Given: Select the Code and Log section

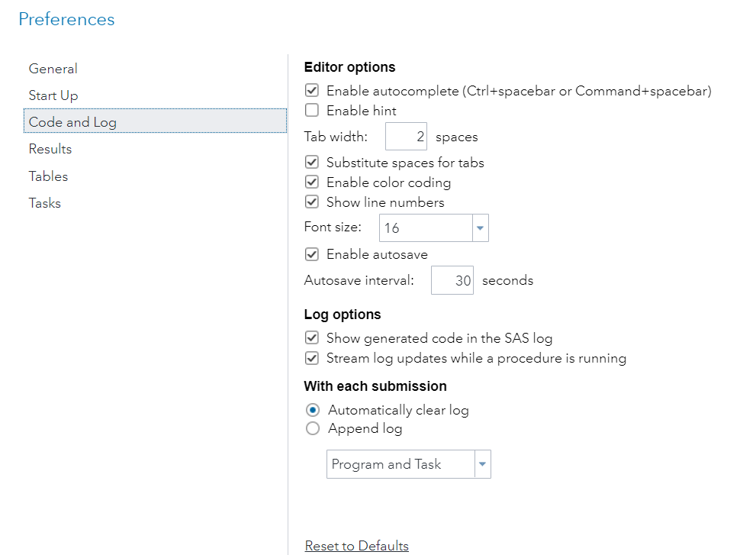Looking at the screenshot, I should 72,122.
